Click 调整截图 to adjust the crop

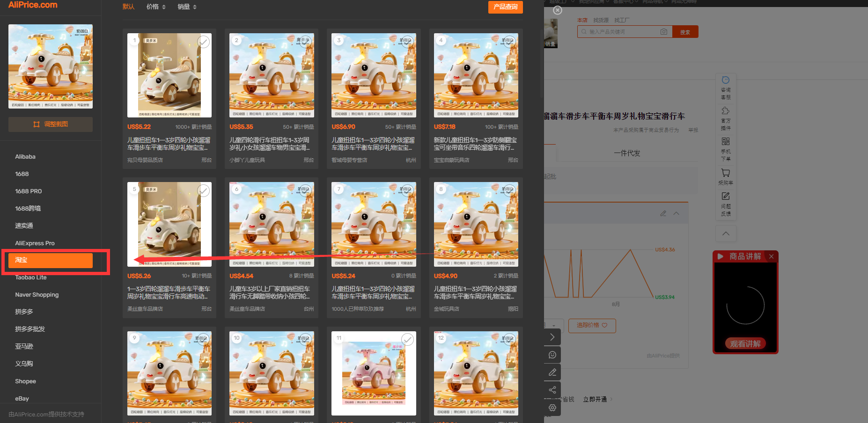pyautogui.click(x=50, y=124)
